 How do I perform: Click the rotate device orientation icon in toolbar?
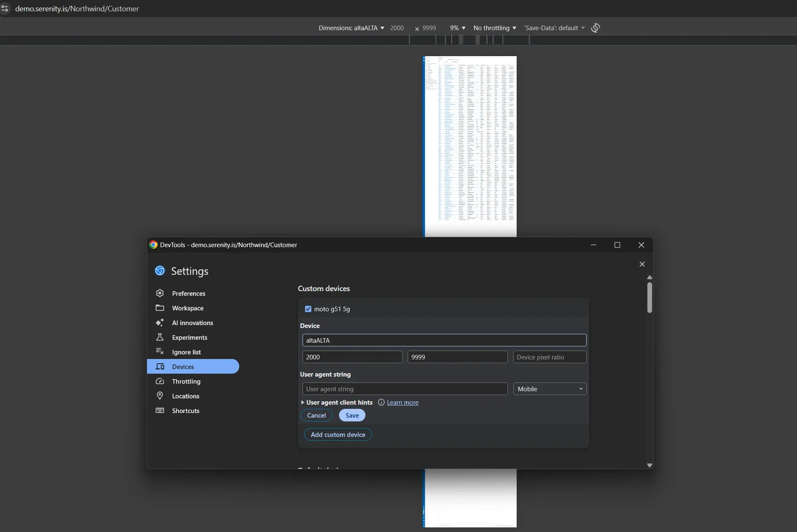(595, 28)
